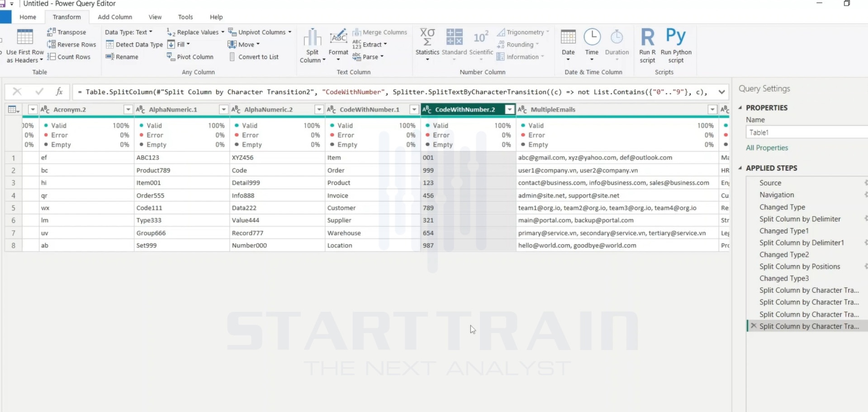Open the AlphaNumeric.1 column filter dropdown
The image size is (868, 412).
pos(223,109)
